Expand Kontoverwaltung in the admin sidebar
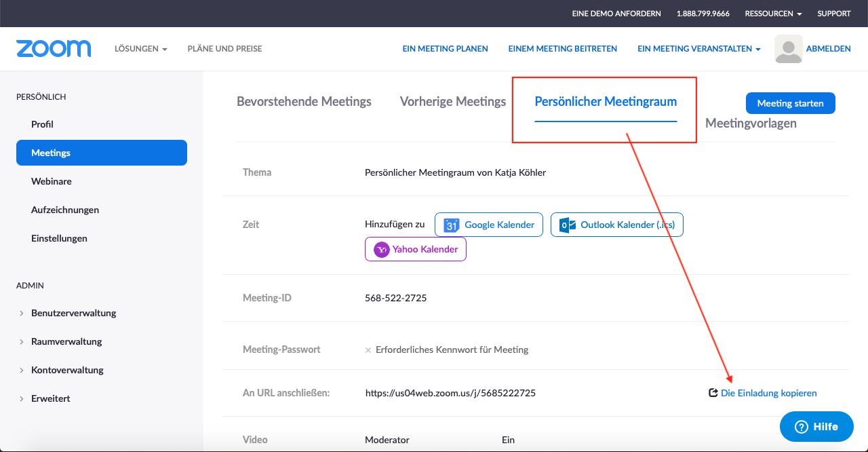Screen dimensions: 868x452 67,370
